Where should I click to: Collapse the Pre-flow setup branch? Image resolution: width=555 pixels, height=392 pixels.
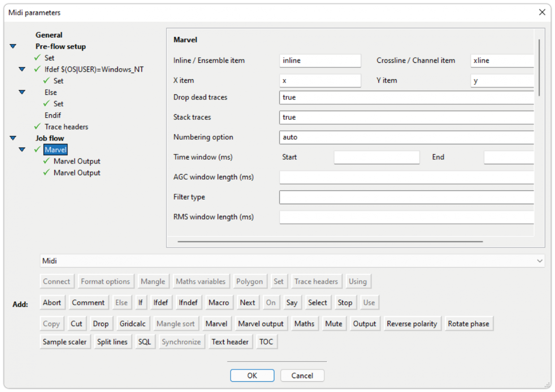click(x=13, y=46)
